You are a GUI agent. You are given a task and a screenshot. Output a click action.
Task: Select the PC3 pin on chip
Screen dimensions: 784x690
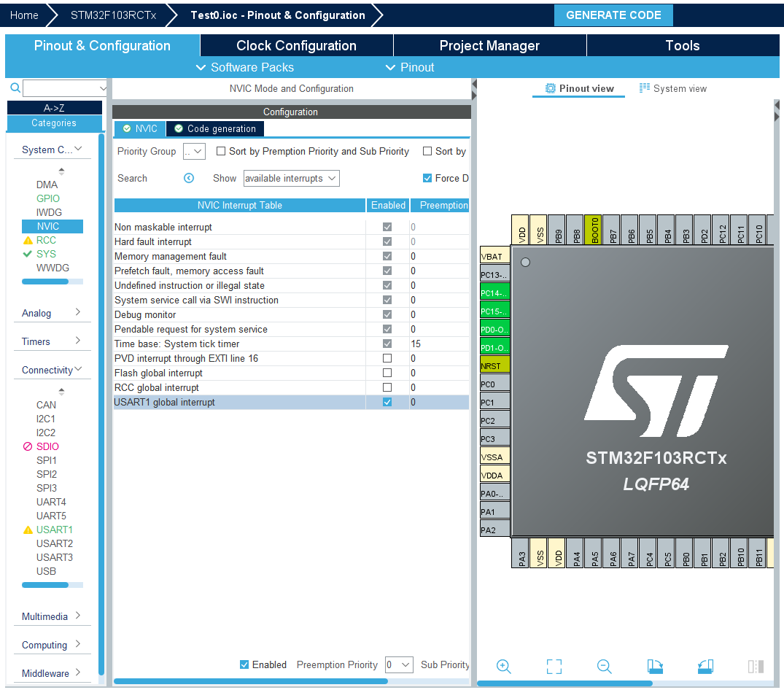(494, 438)
